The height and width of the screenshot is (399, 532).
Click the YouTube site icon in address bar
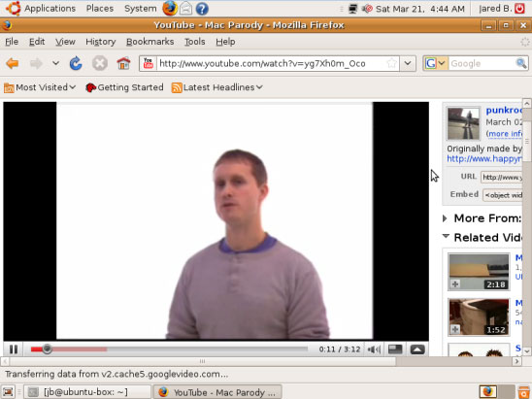[148, 63]
